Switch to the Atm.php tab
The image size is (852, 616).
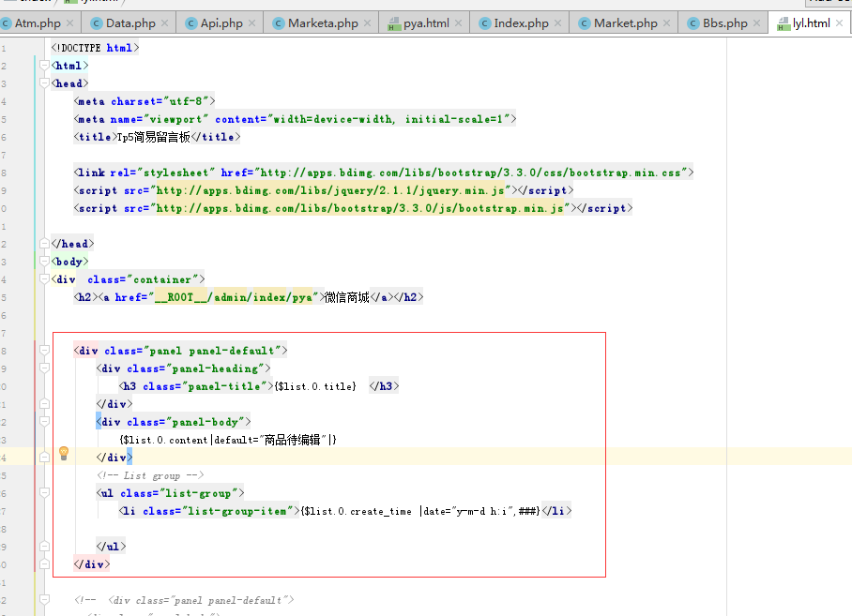38,23
